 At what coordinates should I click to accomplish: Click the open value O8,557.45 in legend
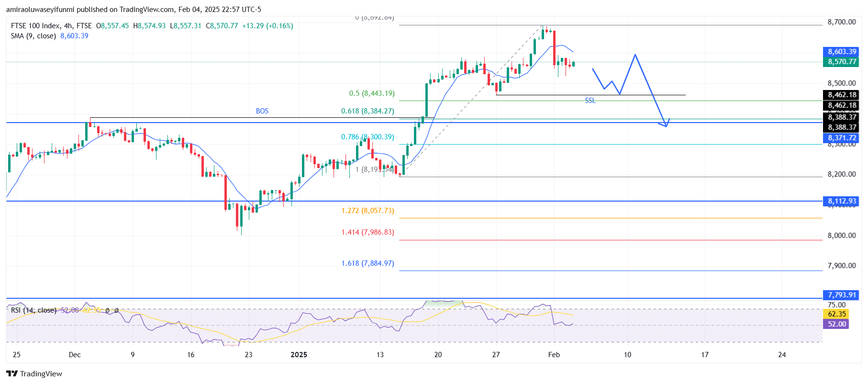[112, 26]
